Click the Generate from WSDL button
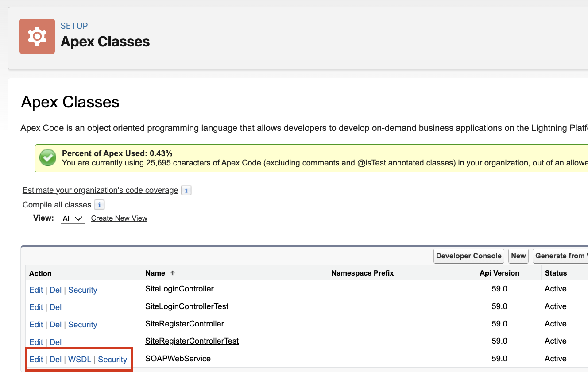Viewport: 588px width, 383px height. (561, 256)
